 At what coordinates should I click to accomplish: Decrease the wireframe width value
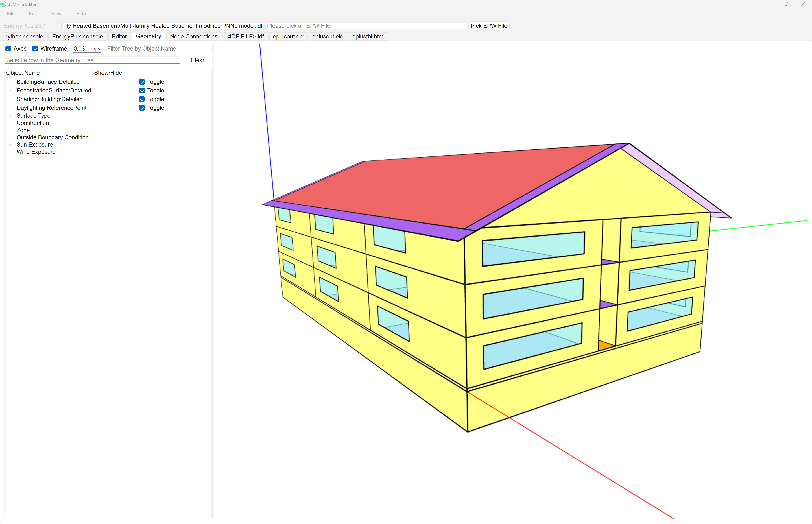click(99, 49)
